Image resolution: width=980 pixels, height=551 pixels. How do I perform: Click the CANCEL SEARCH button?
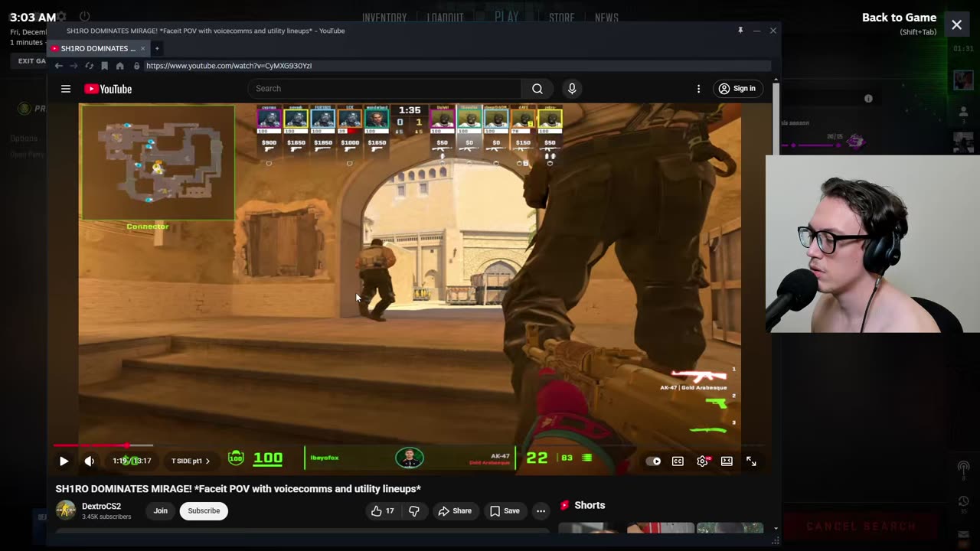861,527
